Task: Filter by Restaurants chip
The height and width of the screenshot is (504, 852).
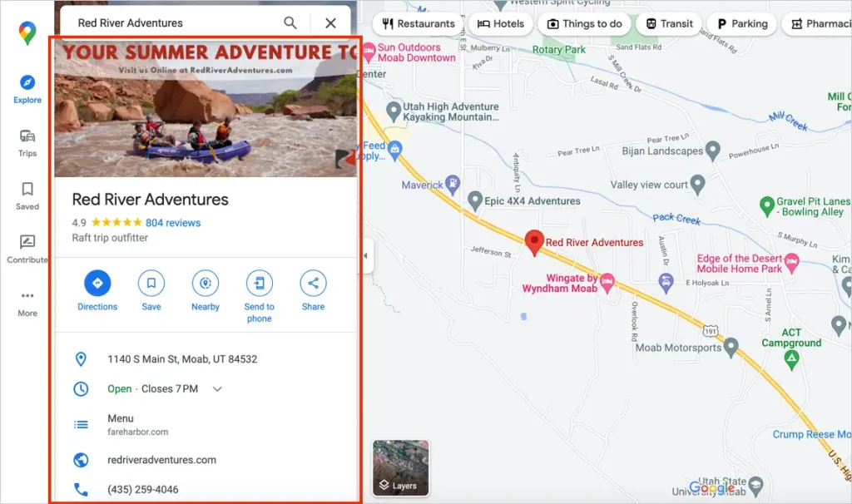Action: [418, 23]
